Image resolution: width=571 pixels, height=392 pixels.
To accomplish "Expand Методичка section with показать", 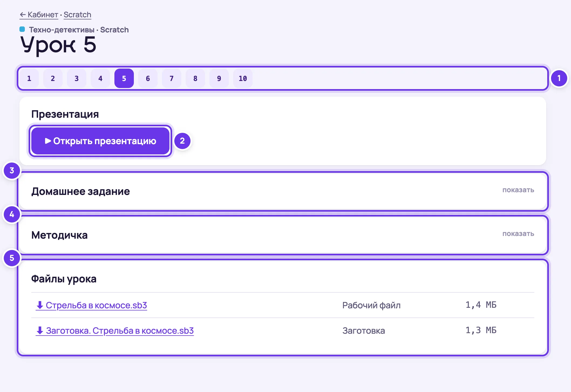I will 518,234.
